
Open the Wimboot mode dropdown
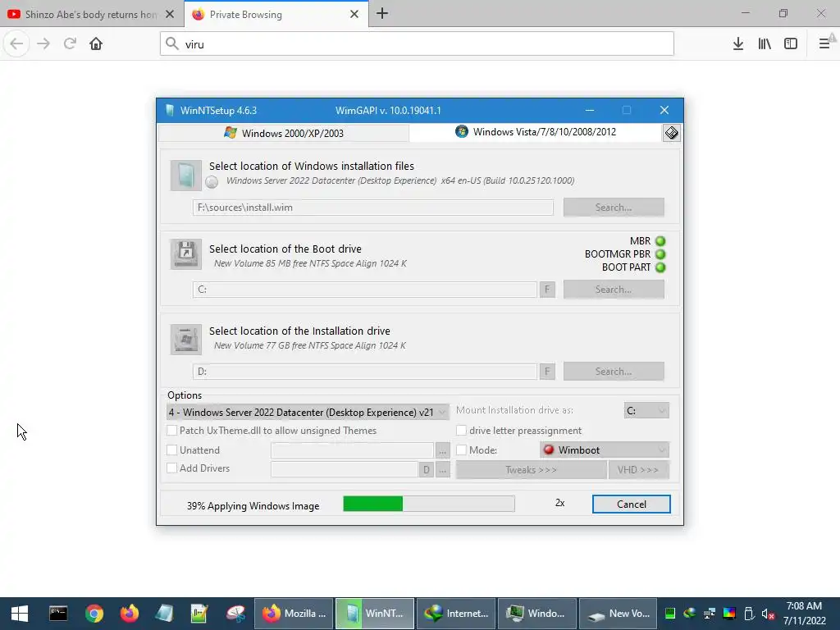click(605, 450)
